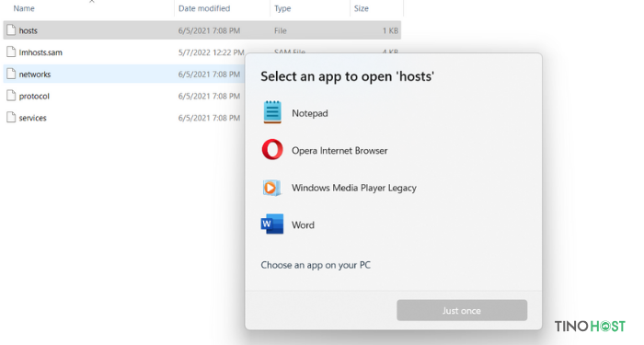This screenshot has height=345, width=644.
Task: Open 'Choose an app on your PC'
Action: pos(316,265)
